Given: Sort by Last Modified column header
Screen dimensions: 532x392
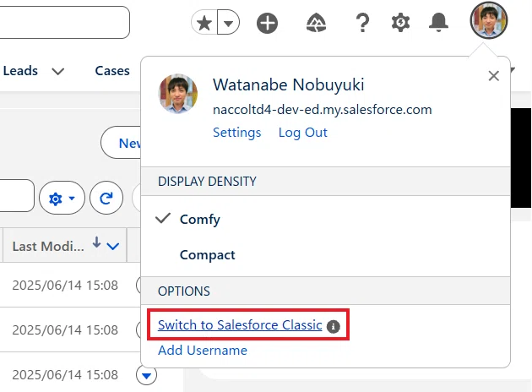Looking at the screenshot, I should point(48,246).
